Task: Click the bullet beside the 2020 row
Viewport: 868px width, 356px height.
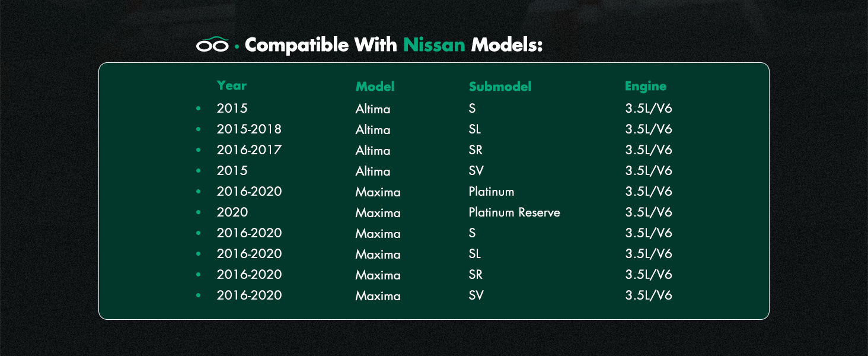Action: click(198, 212)
